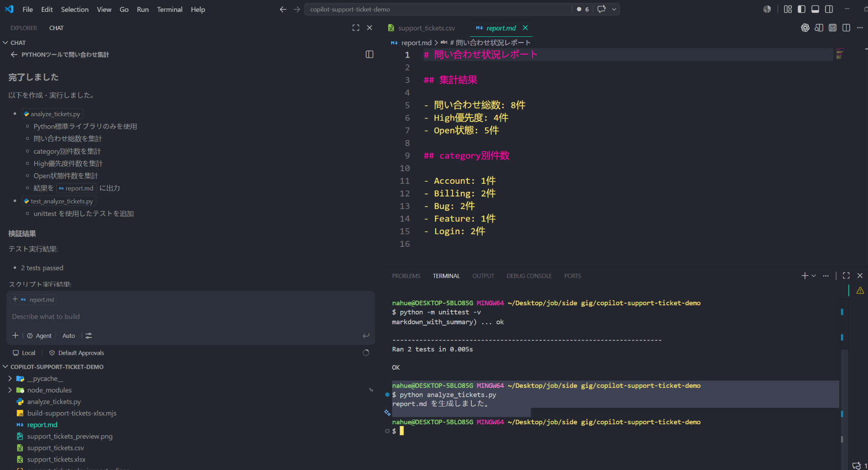Image resolution: width=868 pixels, height=470 pixels.
Task: Switch to the PROBLEMS panel tab
Action: point(406,276)
